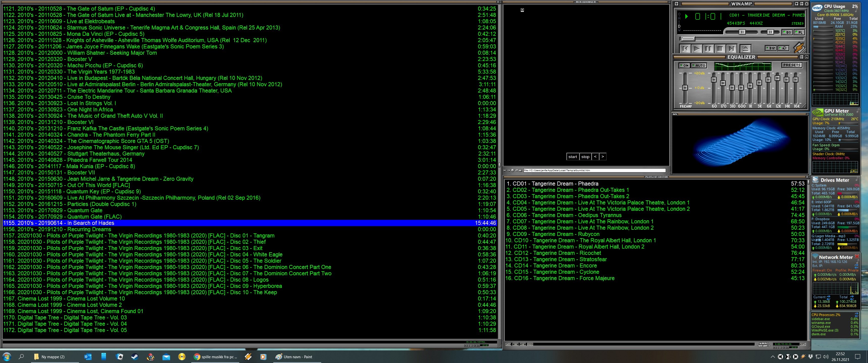
Task: Click the small broken-image X in minibrowser
Action: coord(522,10)
